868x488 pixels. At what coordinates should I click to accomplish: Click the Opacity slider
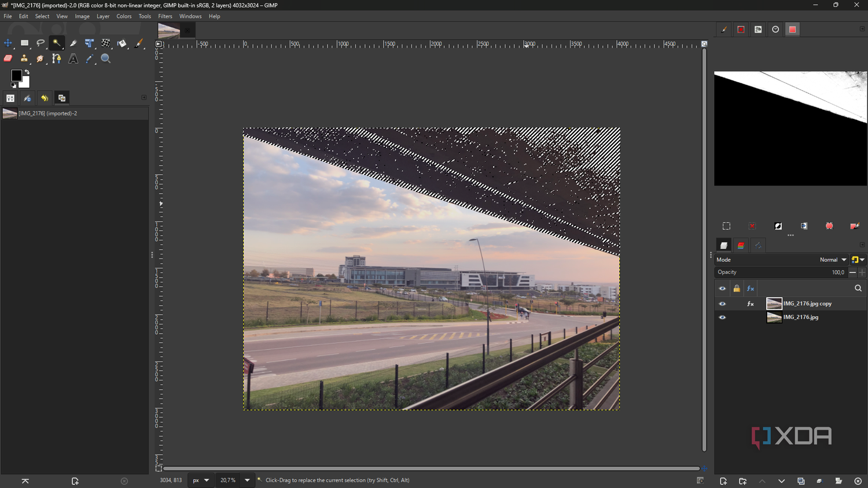coord(781,272)
